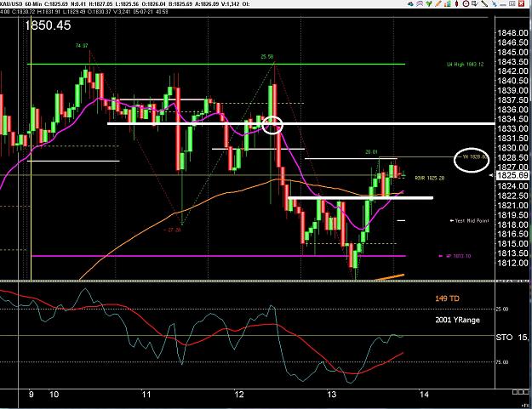Click the 25.00 stochastic level label
Viewport: 532px width, 409px height.
pos(502,310)
